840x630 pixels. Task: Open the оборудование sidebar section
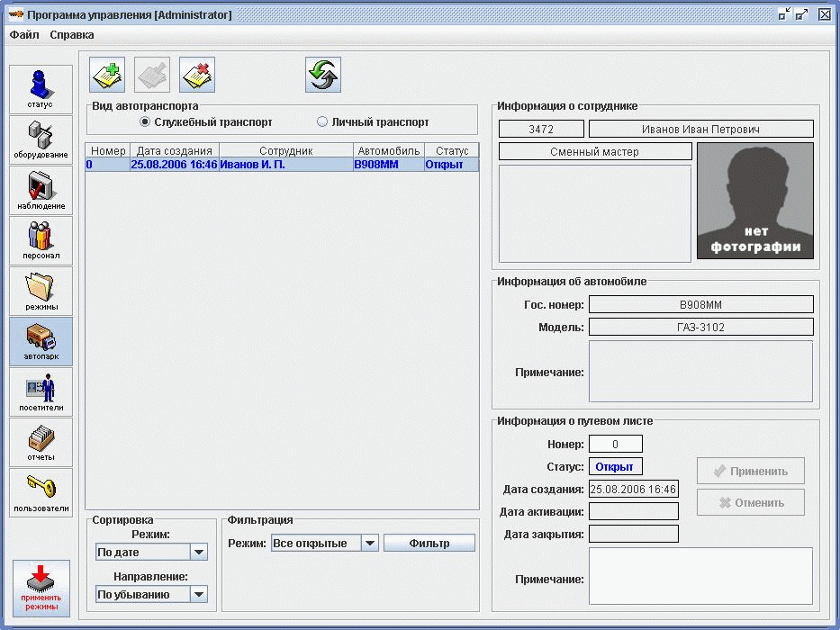coord(41,139)
